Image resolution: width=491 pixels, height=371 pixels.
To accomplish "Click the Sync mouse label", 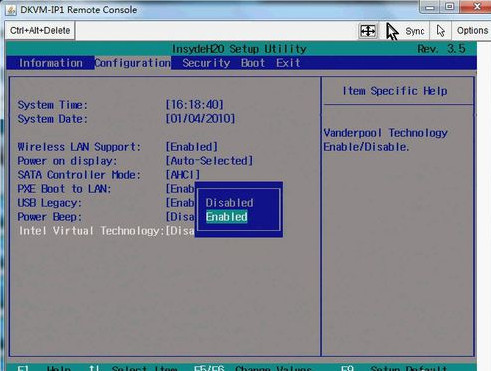I will [x=415, y=31].
